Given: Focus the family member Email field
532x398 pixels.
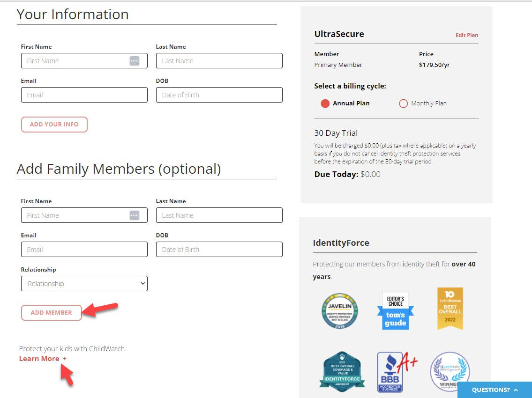Looking at the screenshot, I should point(84,250).
